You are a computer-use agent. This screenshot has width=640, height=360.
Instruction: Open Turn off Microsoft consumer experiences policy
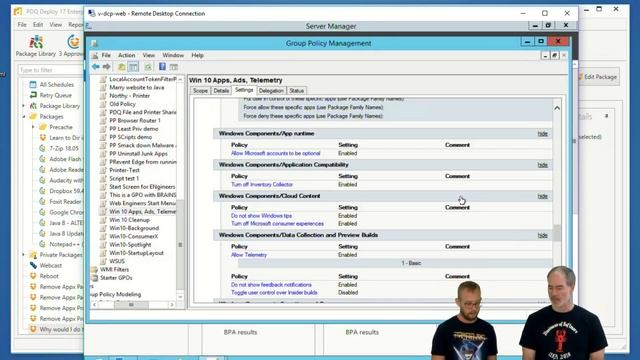277,224
